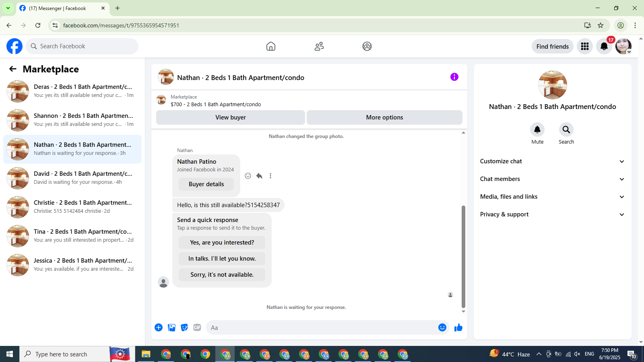This screenshot has width=644, height=362.
Task: Open the ENG language indicator
Action: coord(590,354)
